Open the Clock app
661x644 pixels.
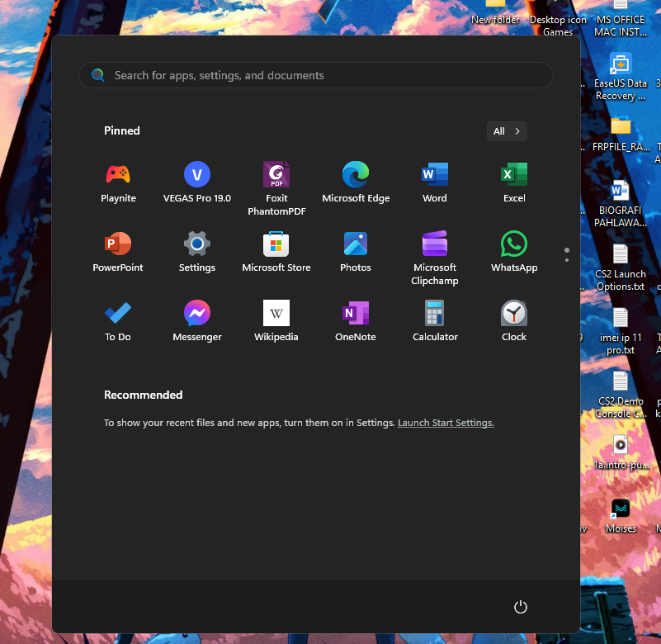pos(514,321)
